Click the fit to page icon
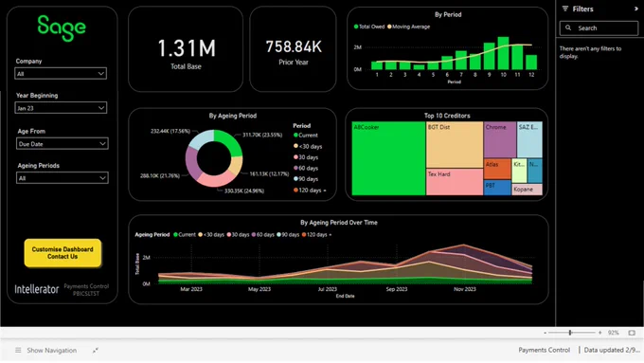This screenshot has width=644, height=363. click(x=632, y=333)
